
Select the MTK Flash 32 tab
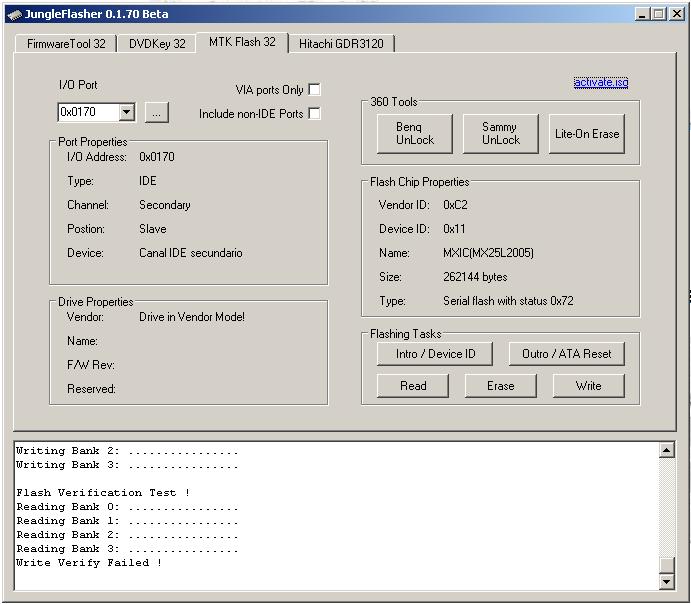tap(242, 42)
